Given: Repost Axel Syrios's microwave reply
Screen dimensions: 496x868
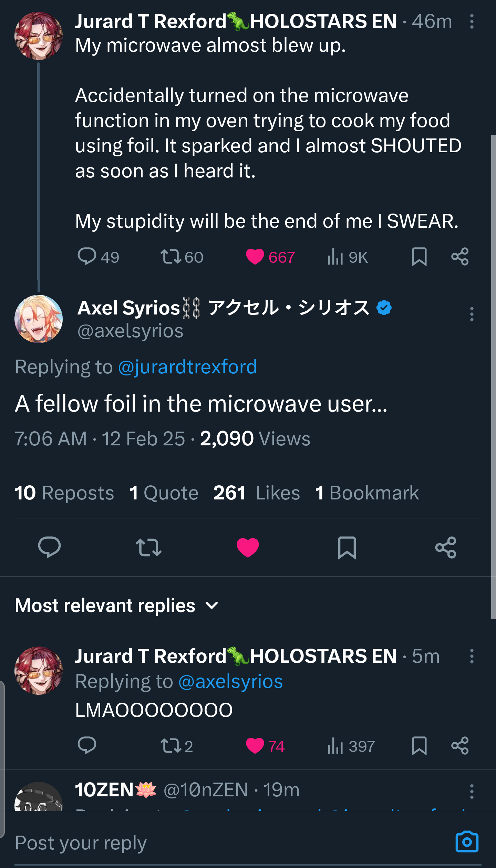Looking at the screenshot, I should pyautogui.click(x=148, y=547).
